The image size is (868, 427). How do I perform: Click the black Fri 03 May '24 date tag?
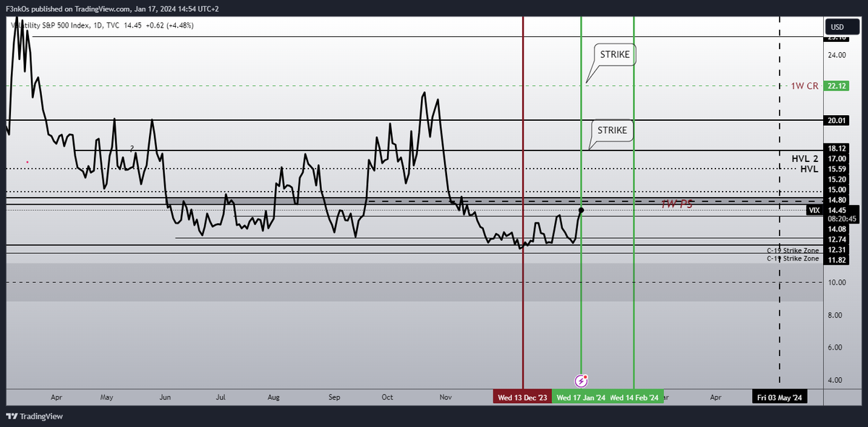[x=779, y=397]
